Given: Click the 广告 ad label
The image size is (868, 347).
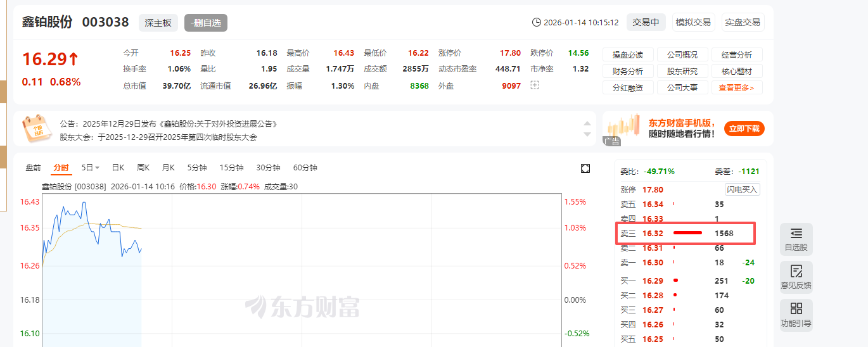Looking at the screenshot, I should (x=612, y=142).
